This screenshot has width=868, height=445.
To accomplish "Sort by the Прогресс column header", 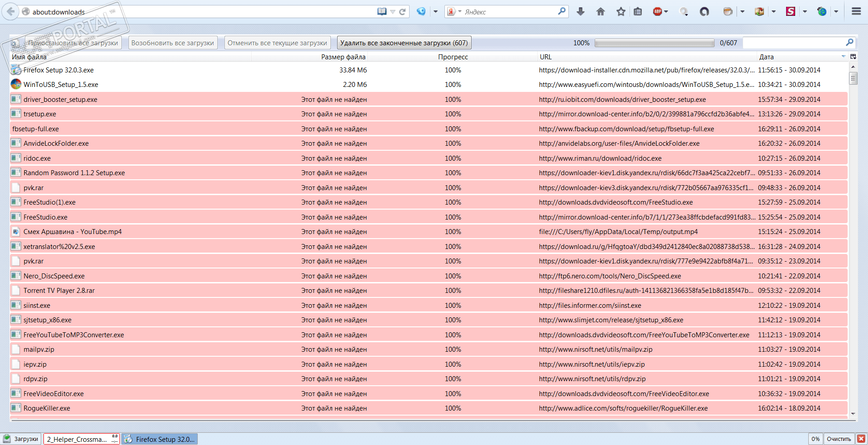I will tap(453, 57).
